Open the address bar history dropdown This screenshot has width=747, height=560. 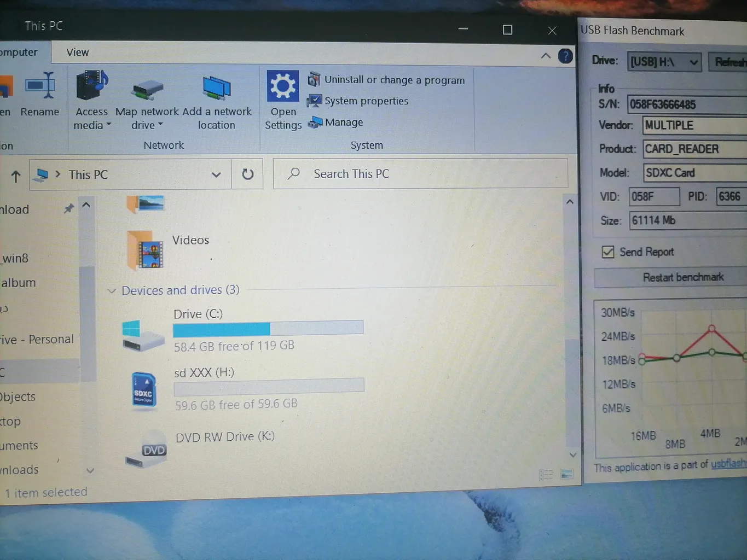(216, 175)
